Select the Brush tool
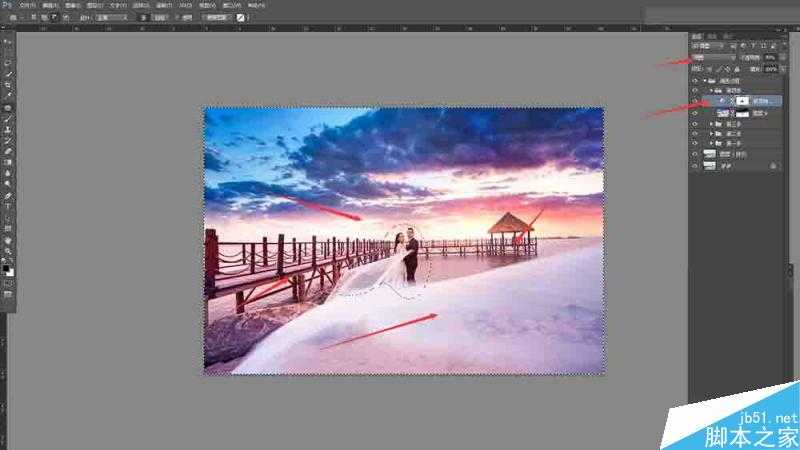The height and width of the screenshot is (450, 800). (8, 118)
